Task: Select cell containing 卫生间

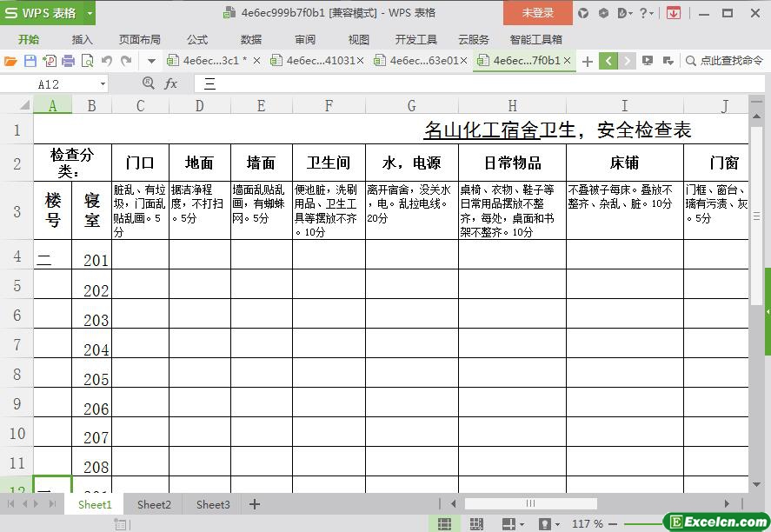Action: 329,163
